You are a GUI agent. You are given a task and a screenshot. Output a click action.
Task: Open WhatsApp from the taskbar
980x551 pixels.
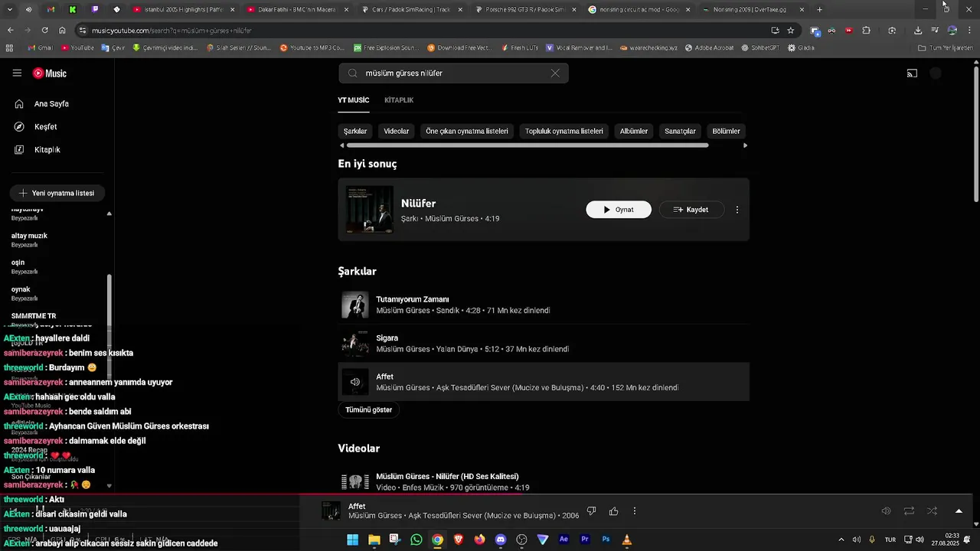coord(416,540)
